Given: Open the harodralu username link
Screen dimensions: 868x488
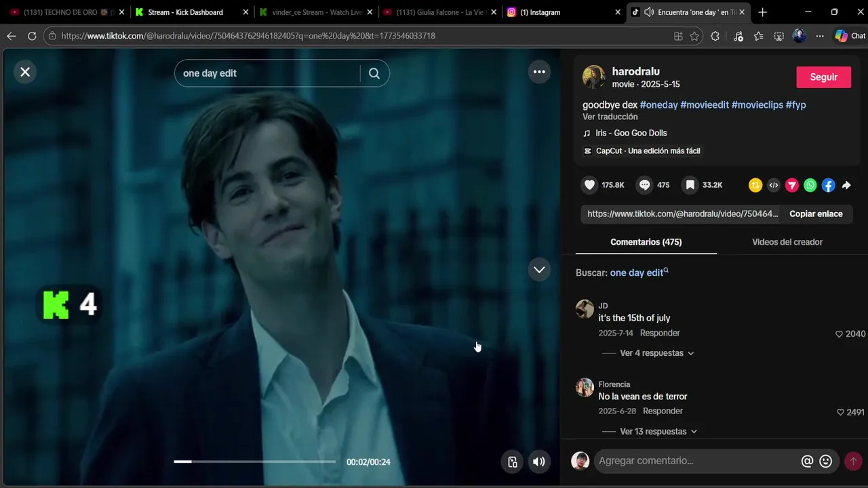Looking at the screenshot, I should (635, 71).
